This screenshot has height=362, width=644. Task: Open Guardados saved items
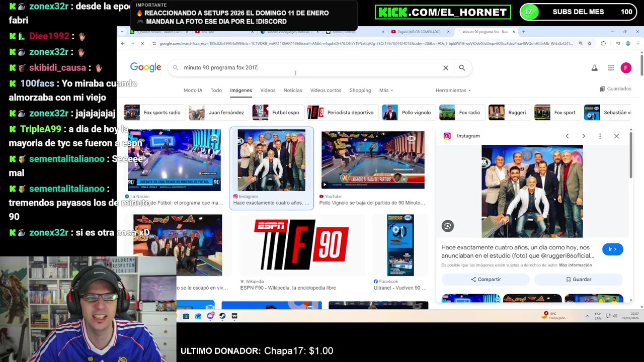click(615, 89)
